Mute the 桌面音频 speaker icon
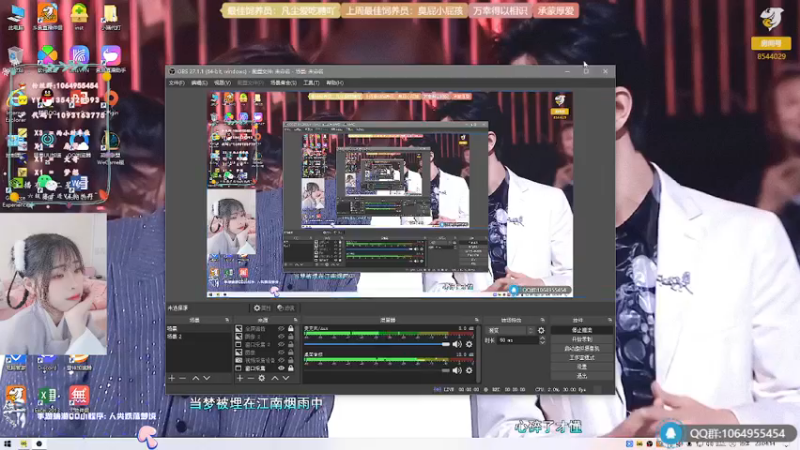800x450 pixels. point(457,370)
